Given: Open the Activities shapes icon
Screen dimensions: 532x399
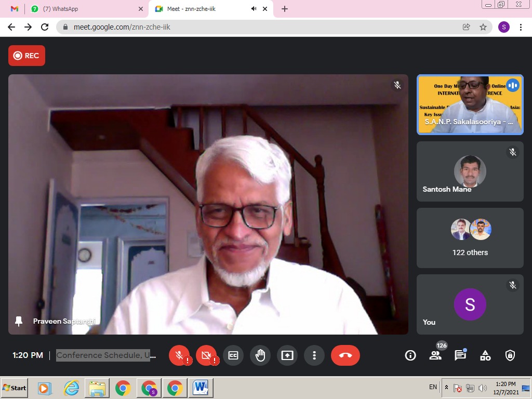Looking at the screenshot, I should coord(485,355).
